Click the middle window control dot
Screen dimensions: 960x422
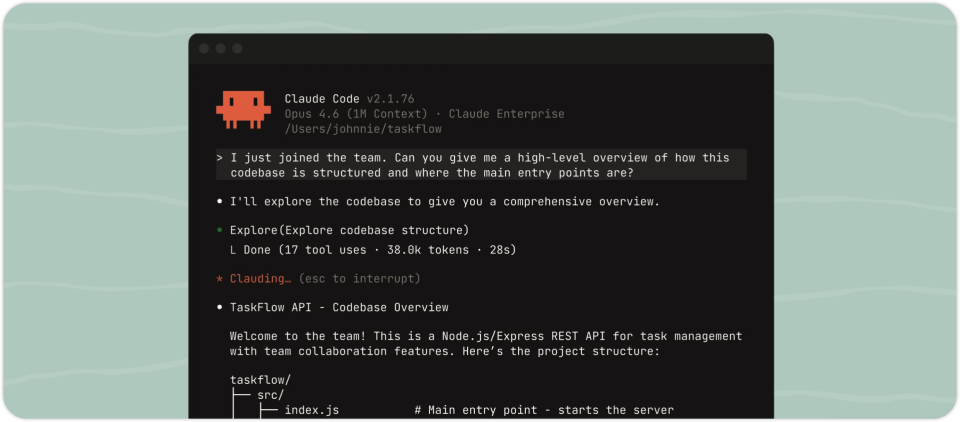tap(221, 48)
